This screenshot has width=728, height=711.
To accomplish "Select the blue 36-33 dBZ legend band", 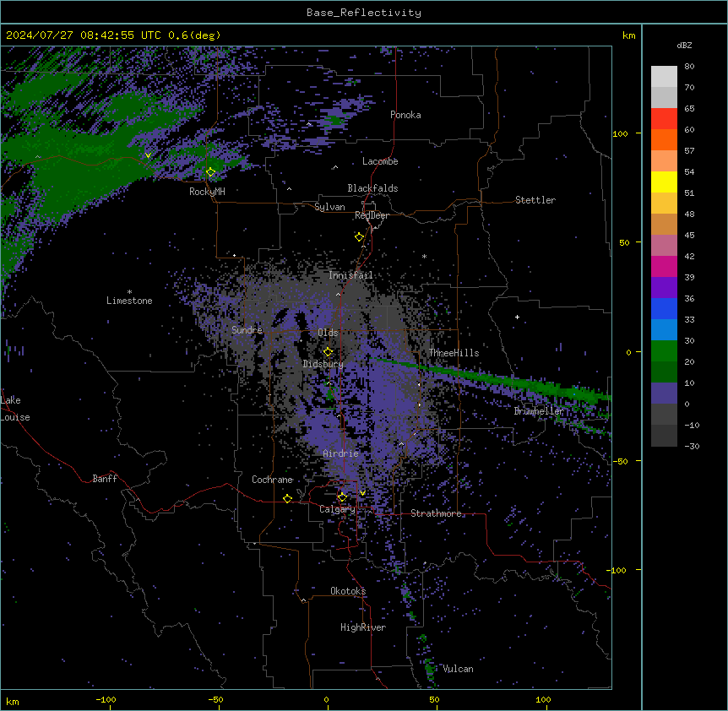I will pos(664,308).
